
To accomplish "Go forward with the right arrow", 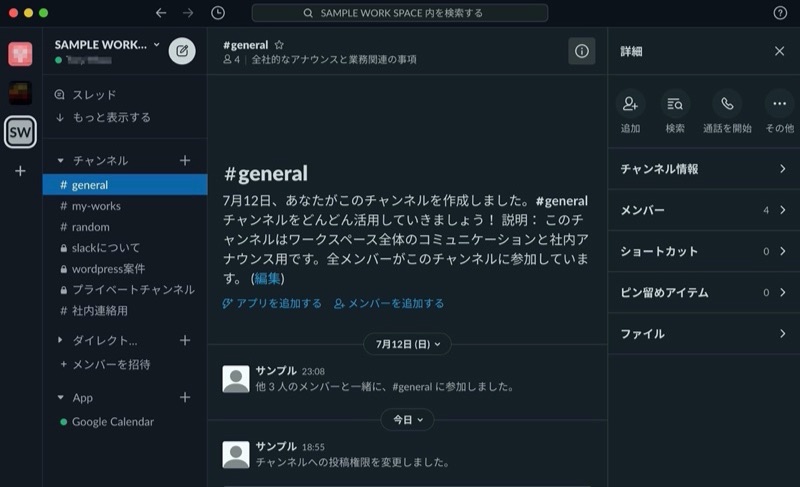I will pos(188,13).
